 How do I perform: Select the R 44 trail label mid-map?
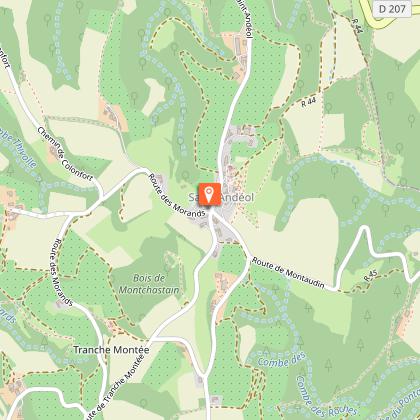pyautogui.click(x=308, y=102)
